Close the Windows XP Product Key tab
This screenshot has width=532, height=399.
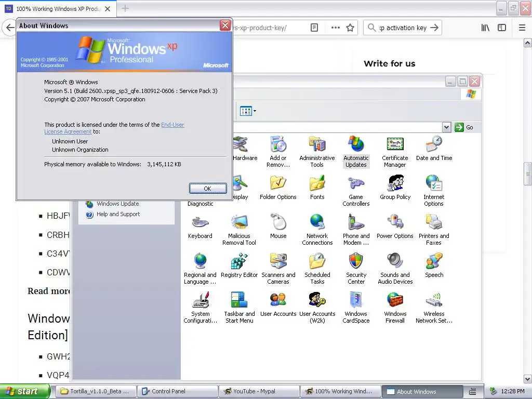tap(108, 9)
